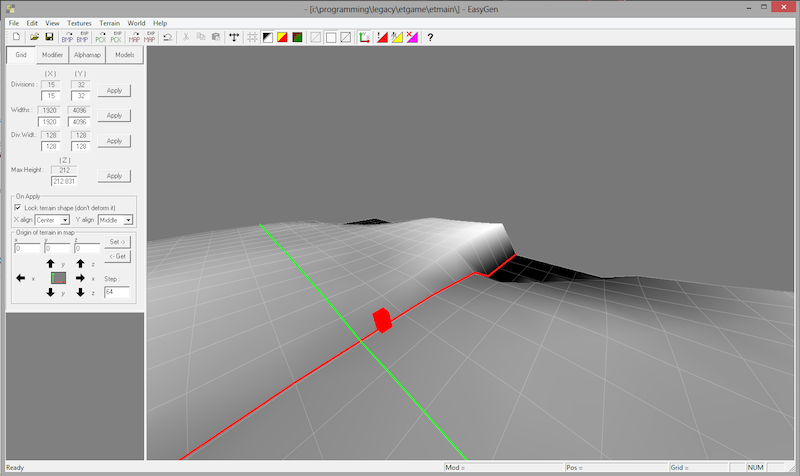
Task: Switch to the Alphamap tab
Action: pos(88,56)
